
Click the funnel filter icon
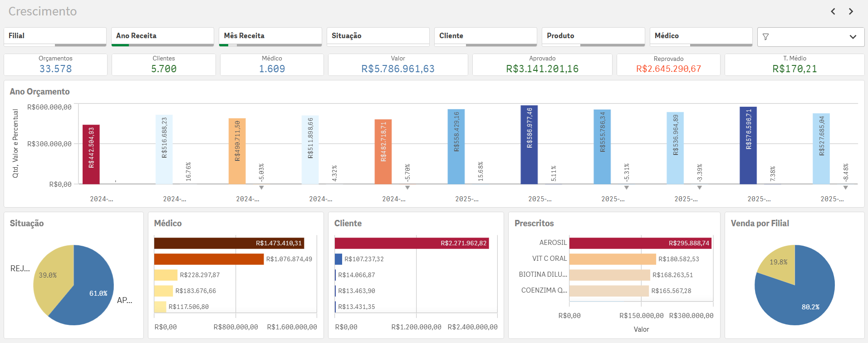point(766,37)
